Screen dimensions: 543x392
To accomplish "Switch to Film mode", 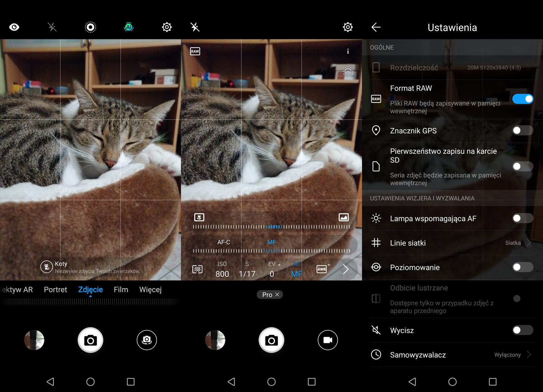I will (121, 290).
